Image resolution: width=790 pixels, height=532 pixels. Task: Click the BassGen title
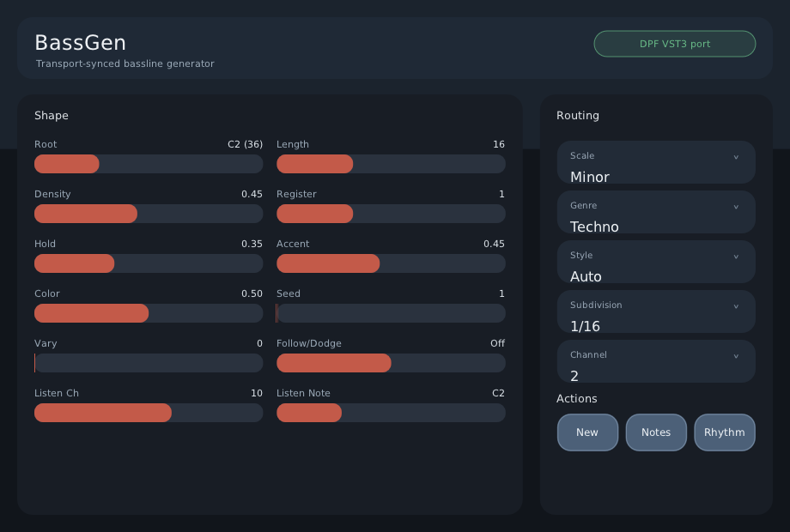click(80, 43)
